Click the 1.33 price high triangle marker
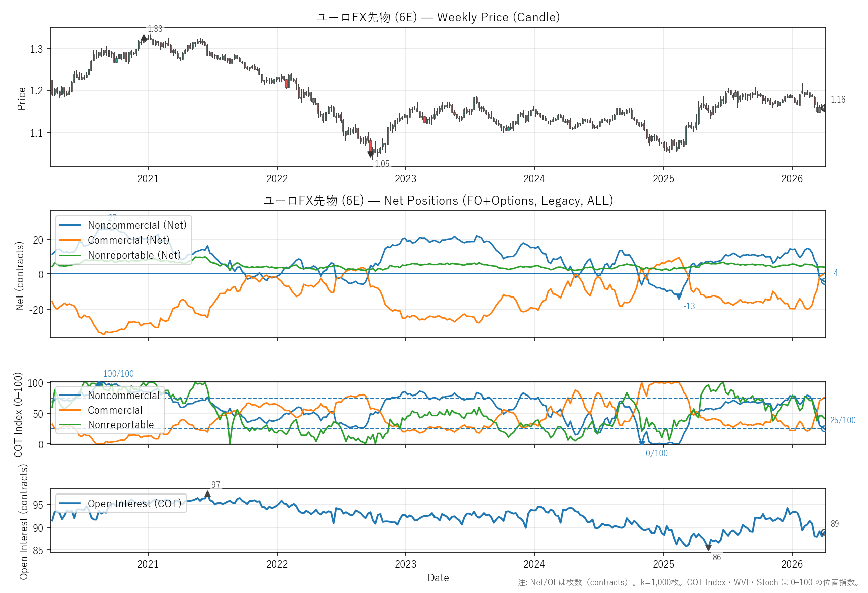 144,38
